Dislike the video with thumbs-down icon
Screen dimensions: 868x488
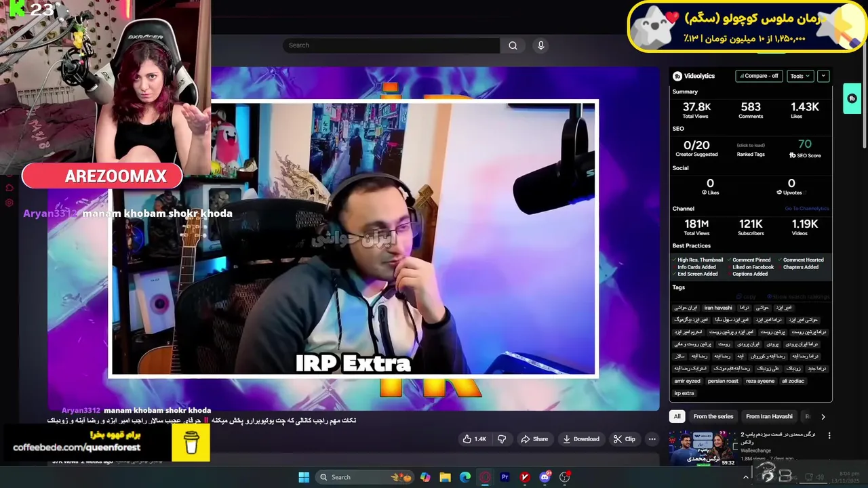pyautogui.click(x=502, y=439)
